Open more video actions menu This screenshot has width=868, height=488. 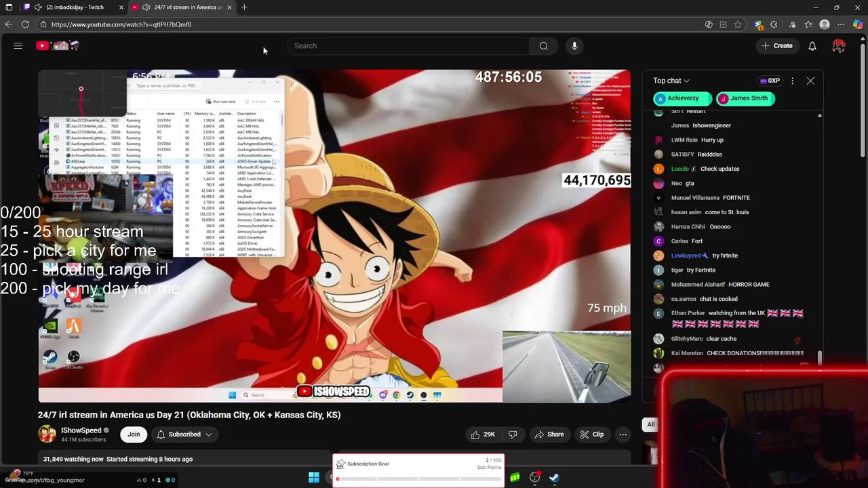tap(623, 434)
